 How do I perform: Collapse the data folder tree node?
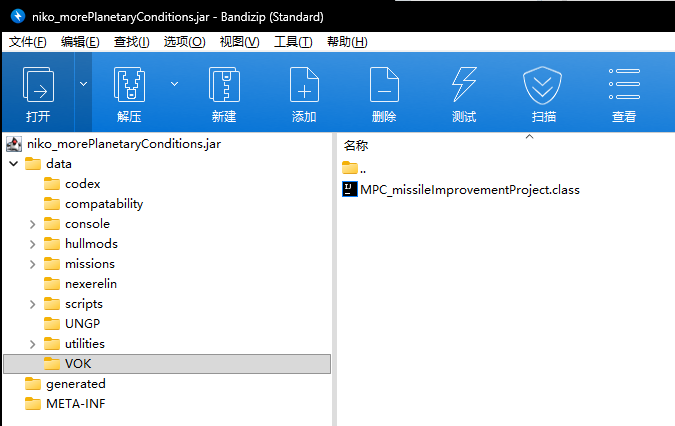click(x=14, y=164)
